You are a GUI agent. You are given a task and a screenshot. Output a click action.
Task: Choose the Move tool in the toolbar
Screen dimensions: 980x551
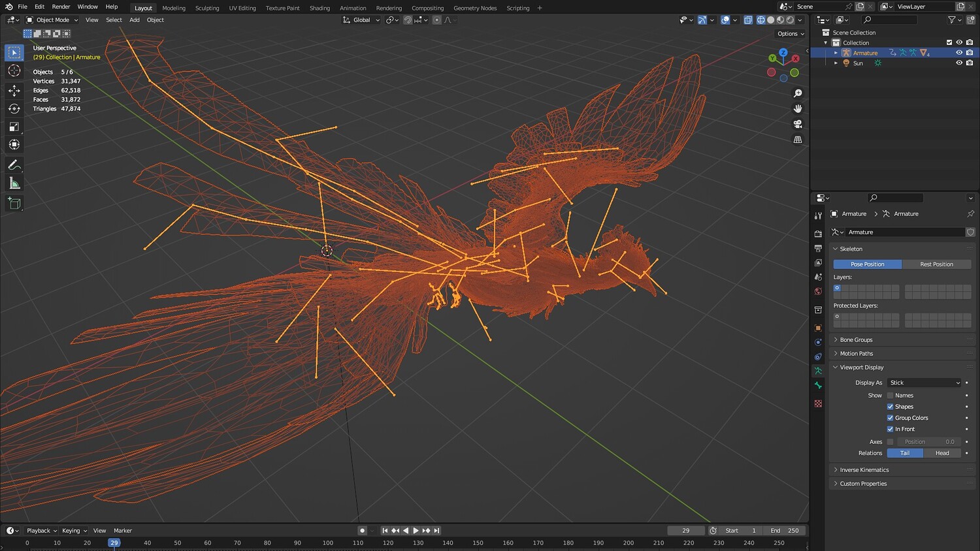(x=14, y=90)
